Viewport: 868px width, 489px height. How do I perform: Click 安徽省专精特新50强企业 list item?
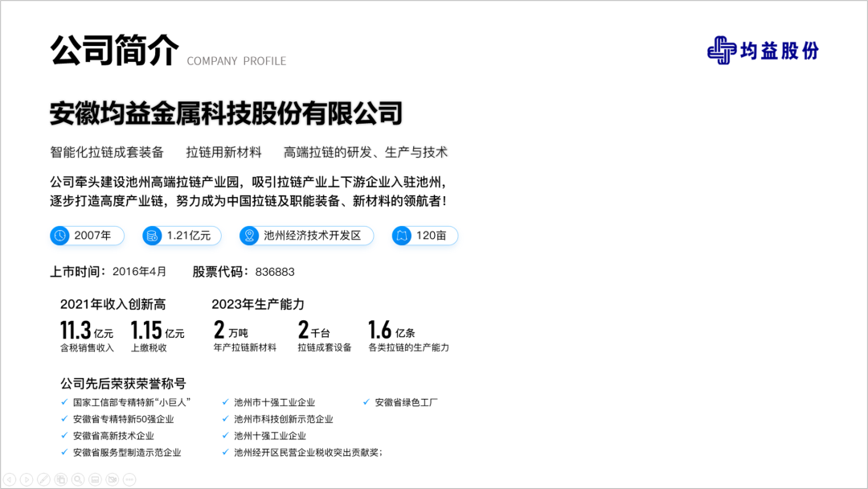pyautogui.click(x=124, y=419)
